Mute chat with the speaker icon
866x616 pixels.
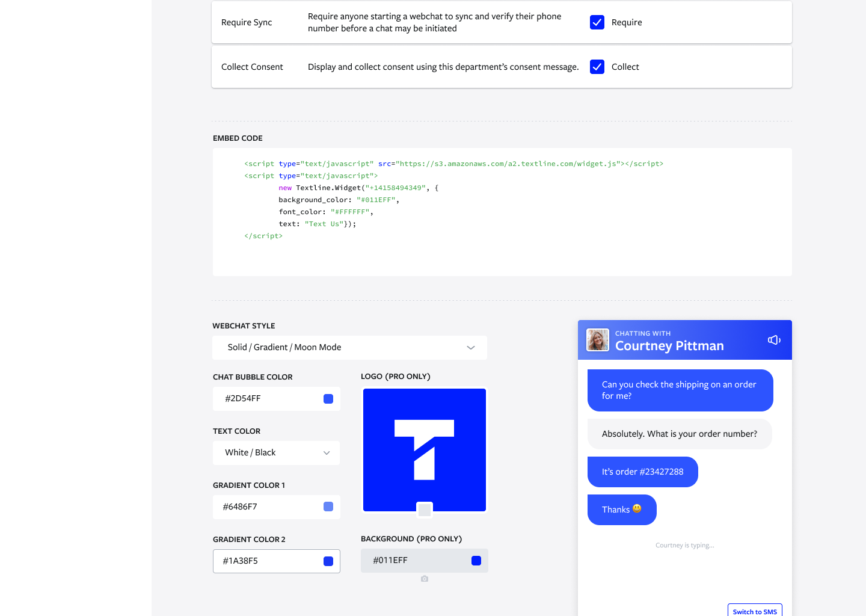774,340
